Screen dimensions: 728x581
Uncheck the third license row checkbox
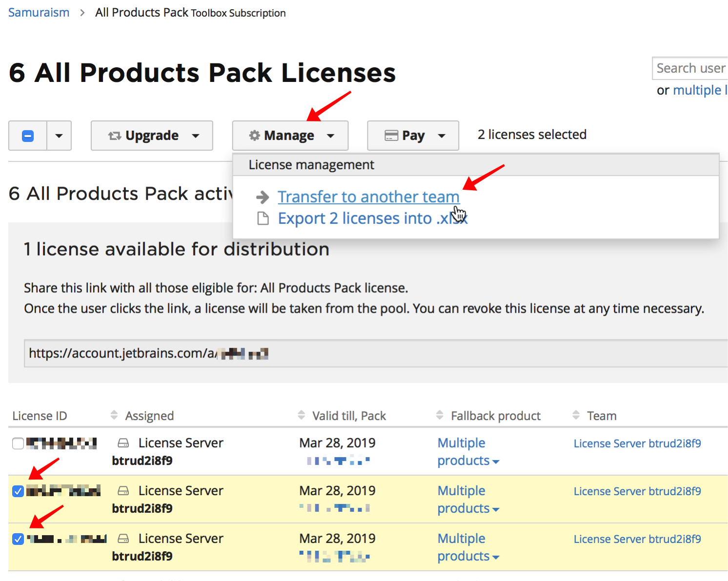[18, 539]
